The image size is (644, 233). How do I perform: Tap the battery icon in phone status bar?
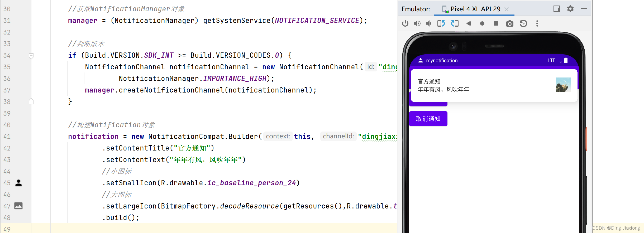coord(566,60)
